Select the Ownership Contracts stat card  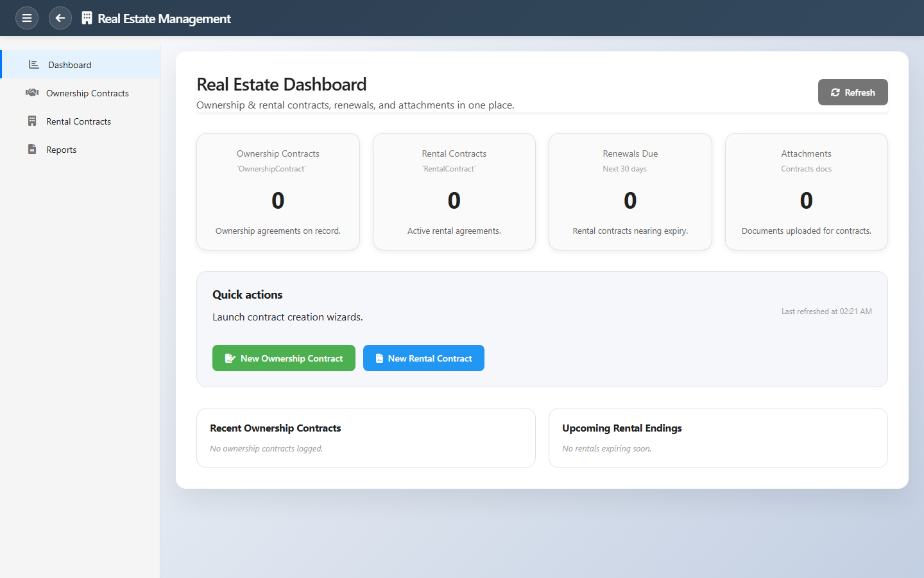tap(278, 191)
